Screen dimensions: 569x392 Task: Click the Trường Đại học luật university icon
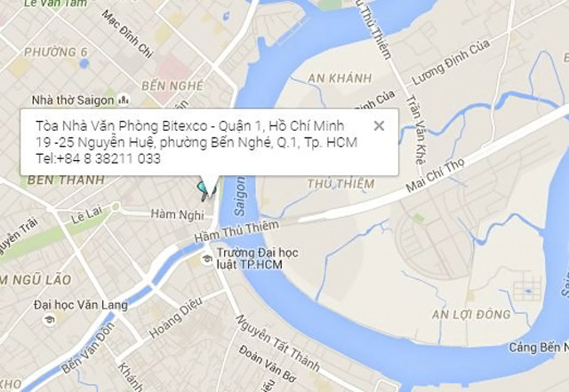(x=207, y=260)
